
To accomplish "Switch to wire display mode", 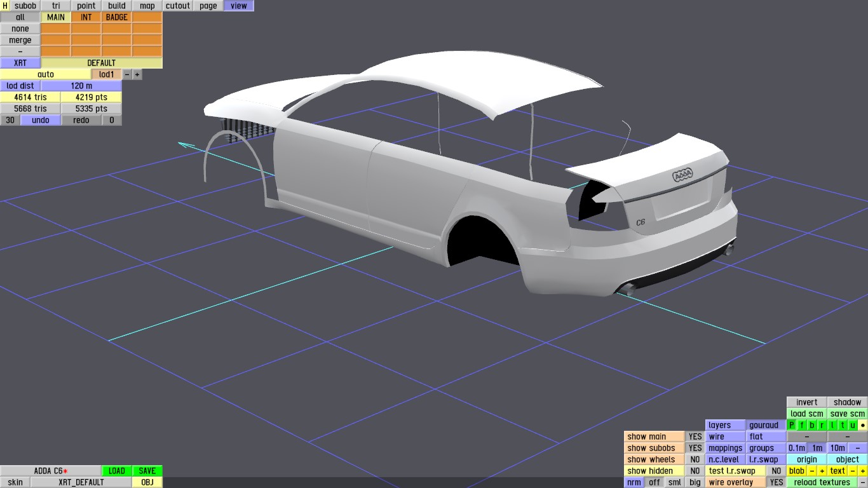I will click(726, 437).
